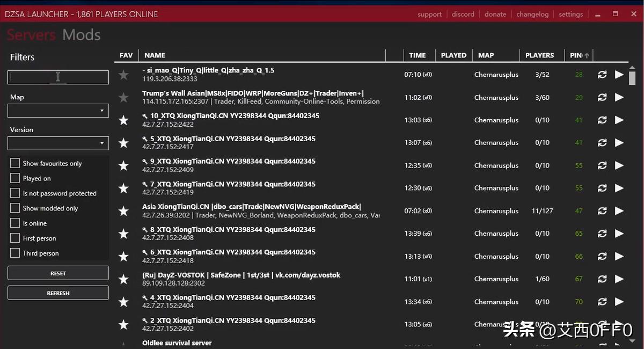Viewport: 644px width, 349px height.
Task: Enable Show favourites only checkbox
Action: pos(15,163)
